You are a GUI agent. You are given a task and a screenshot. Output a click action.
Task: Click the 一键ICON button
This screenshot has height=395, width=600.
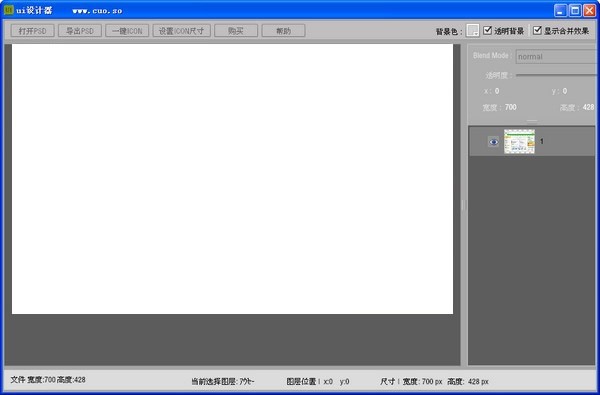pos(127,31)
